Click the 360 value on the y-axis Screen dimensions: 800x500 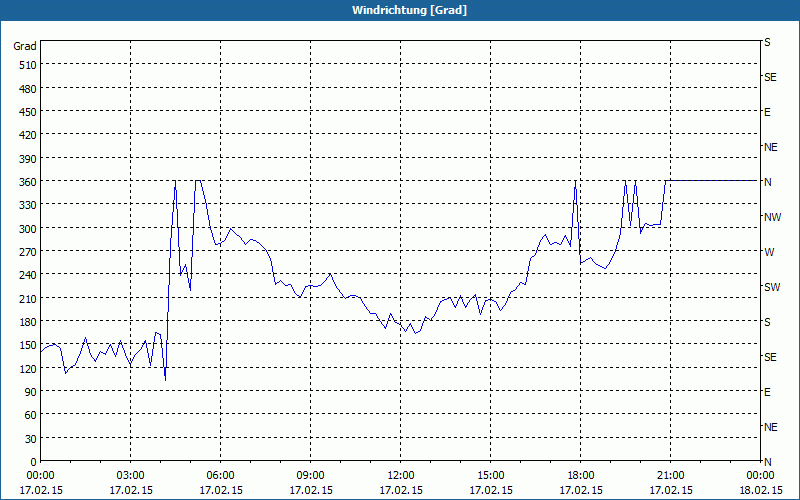pyautogui.click(x=25, y=182)
